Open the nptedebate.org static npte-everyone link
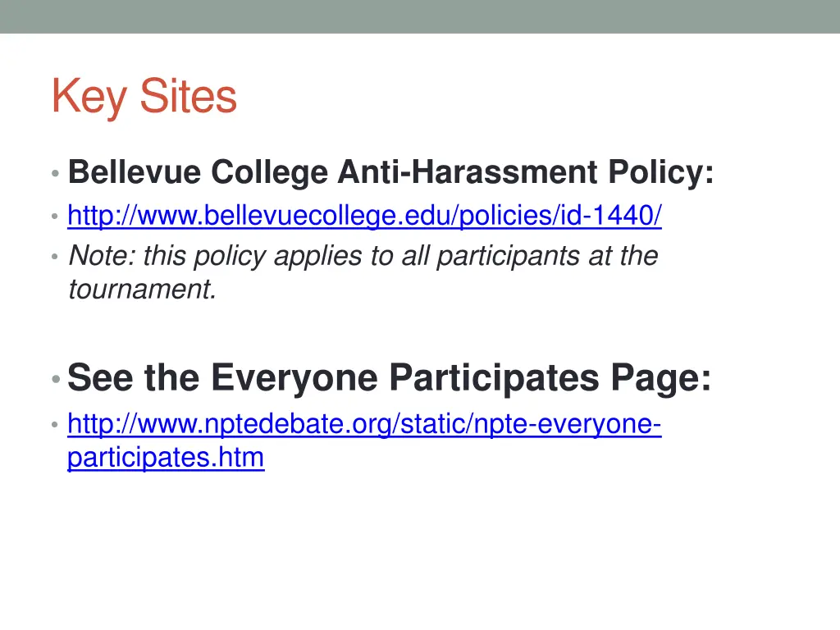This screenshot has height=630, width=840. 364,424
